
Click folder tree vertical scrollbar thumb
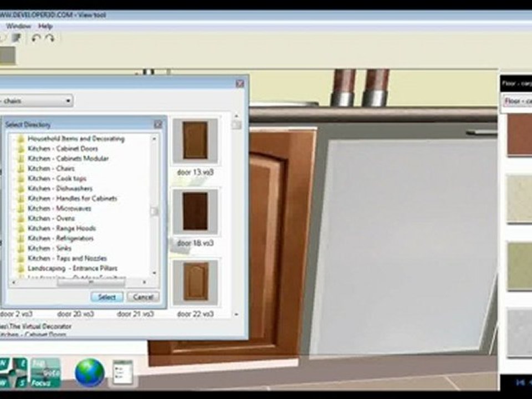pos(155,211)
